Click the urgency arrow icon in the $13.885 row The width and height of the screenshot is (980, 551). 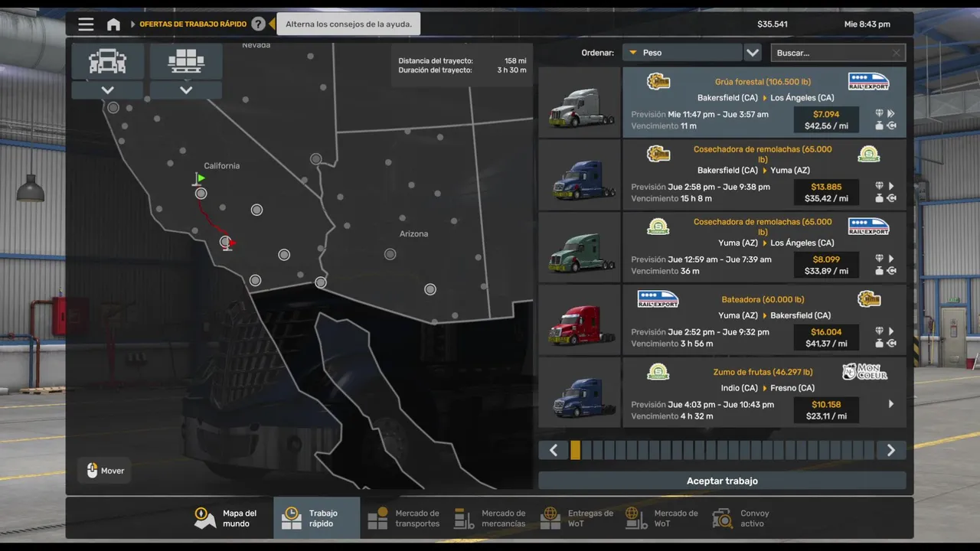tap(891, 186)
